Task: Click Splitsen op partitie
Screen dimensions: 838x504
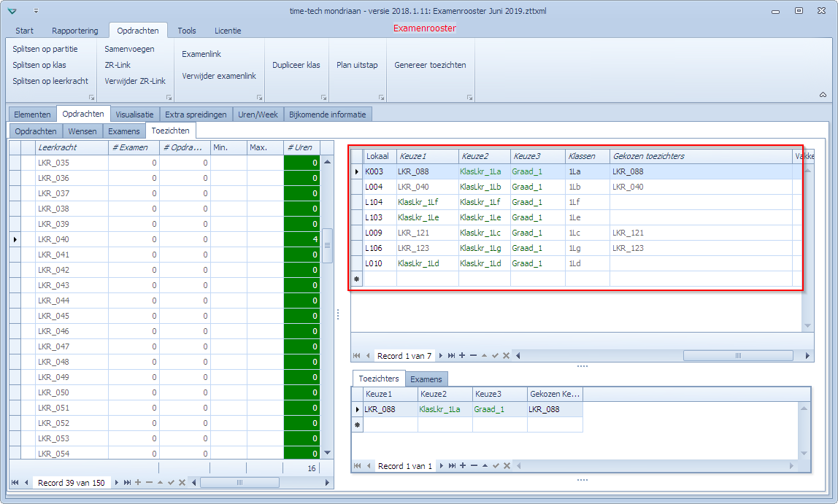Action: [x=45, y=49]
